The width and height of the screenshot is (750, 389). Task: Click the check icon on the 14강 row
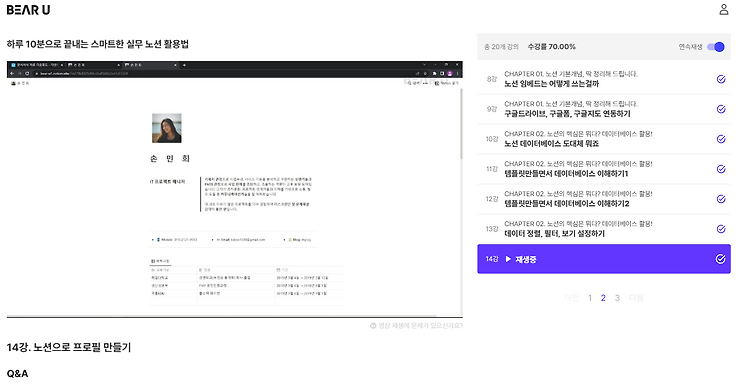(720, 259)
